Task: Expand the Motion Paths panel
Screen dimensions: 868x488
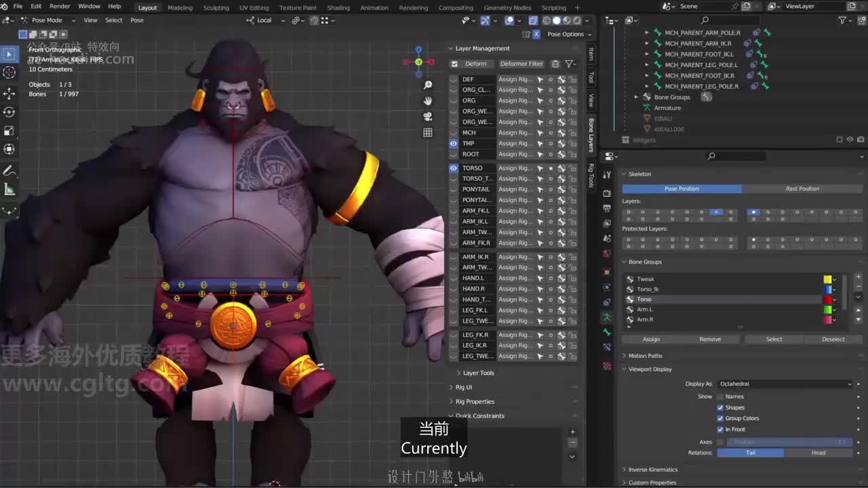Action: (645, 356)
